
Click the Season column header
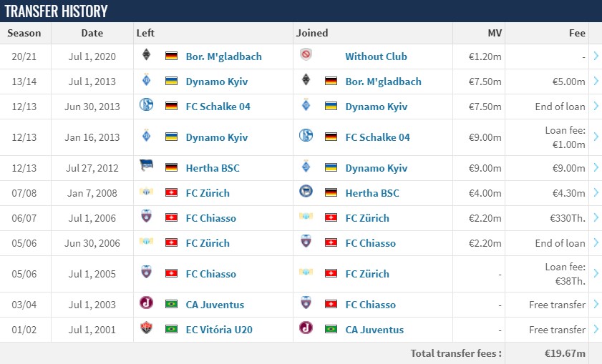(x=24, y=33)
